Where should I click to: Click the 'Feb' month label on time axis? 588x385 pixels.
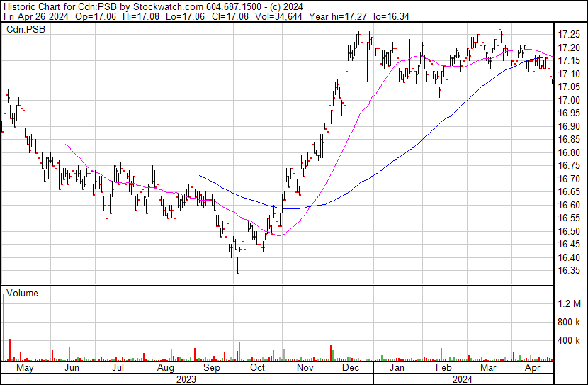[443, 368]
